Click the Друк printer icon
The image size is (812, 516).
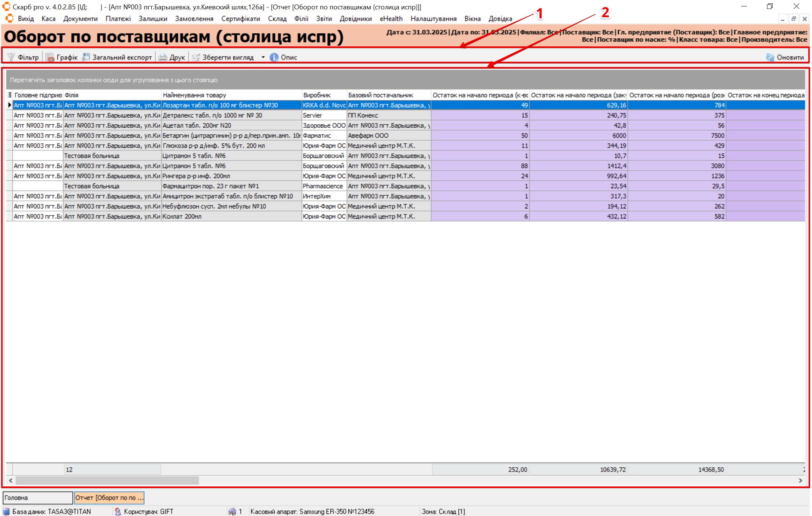click(163, 57)
